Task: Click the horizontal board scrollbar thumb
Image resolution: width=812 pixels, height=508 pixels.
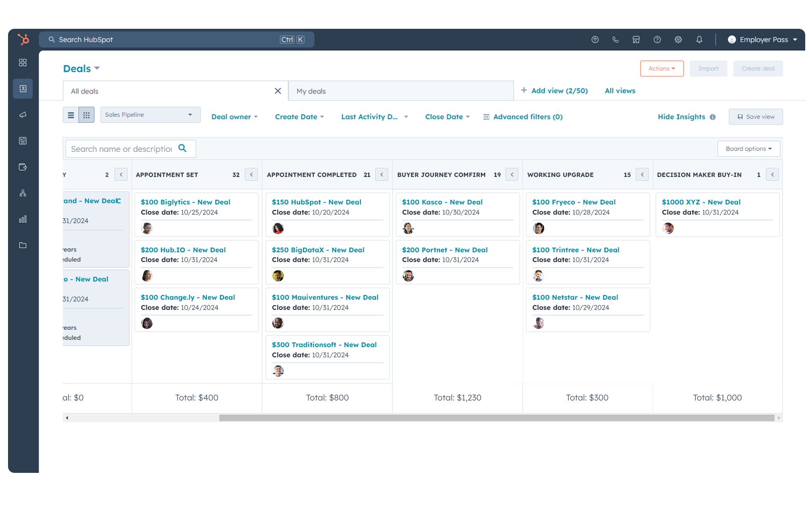Action: click(x=497, y=418)
